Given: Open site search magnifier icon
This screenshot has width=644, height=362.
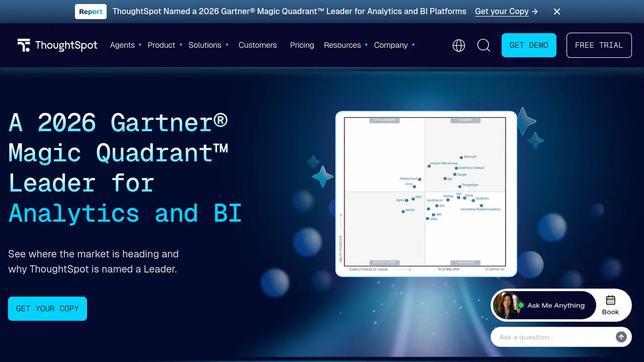Looking at the screenshot, I should point(484,45).
